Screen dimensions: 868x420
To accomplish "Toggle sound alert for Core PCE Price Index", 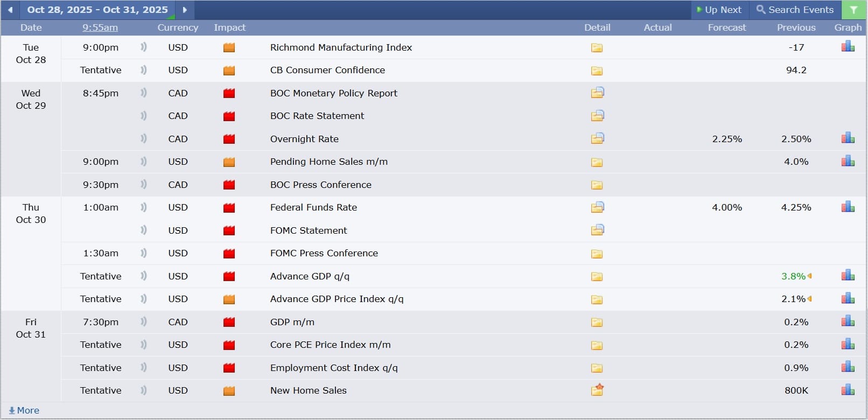I will pos(143,345).
